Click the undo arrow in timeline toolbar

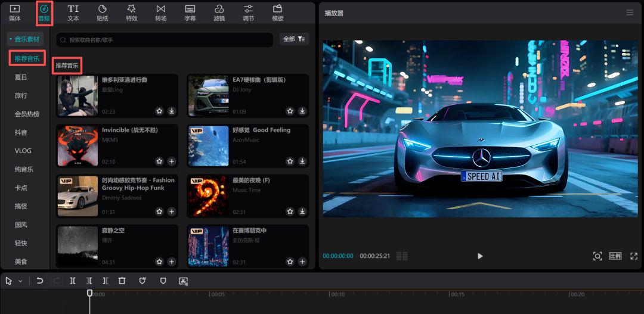click(x=40, y=281)
